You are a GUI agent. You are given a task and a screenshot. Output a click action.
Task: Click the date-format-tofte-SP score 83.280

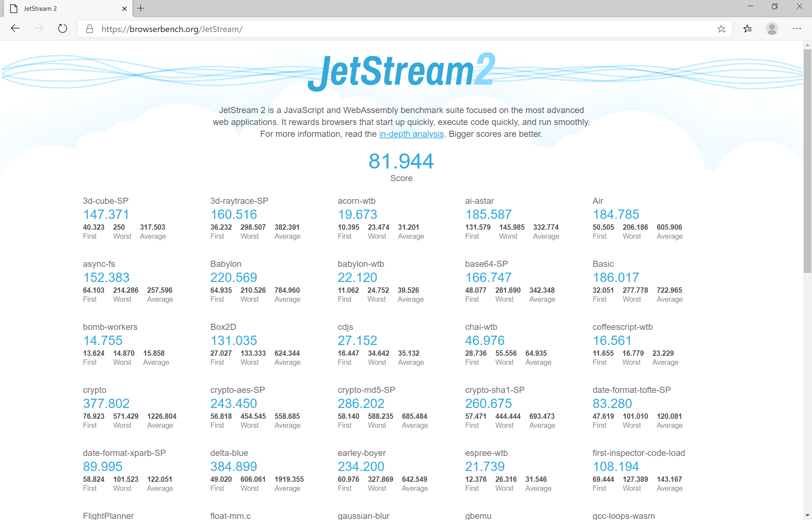[x=612, y=404]
